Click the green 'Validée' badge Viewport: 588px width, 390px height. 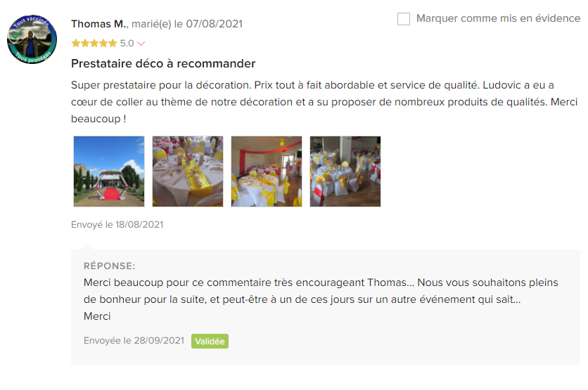pyautogui.click(x=210, y=342)
